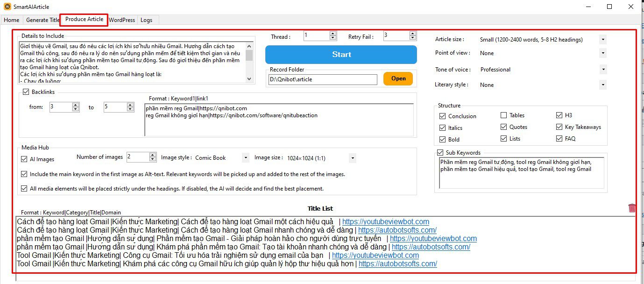The width and height of the screenshot is (644, 284).
Task: Click link after 'Công cụ Gmail: Tối ưu hóa' title
Action: 375,256
